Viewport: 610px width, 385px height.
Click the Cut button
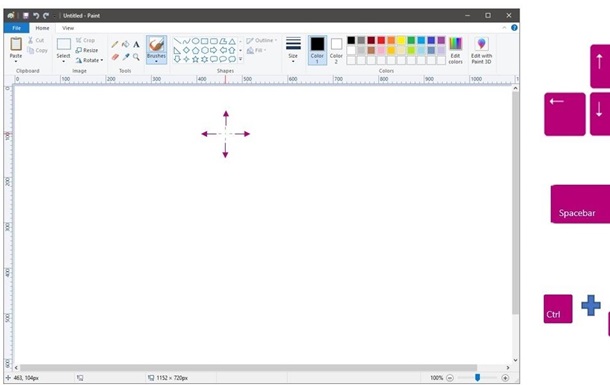36,40
